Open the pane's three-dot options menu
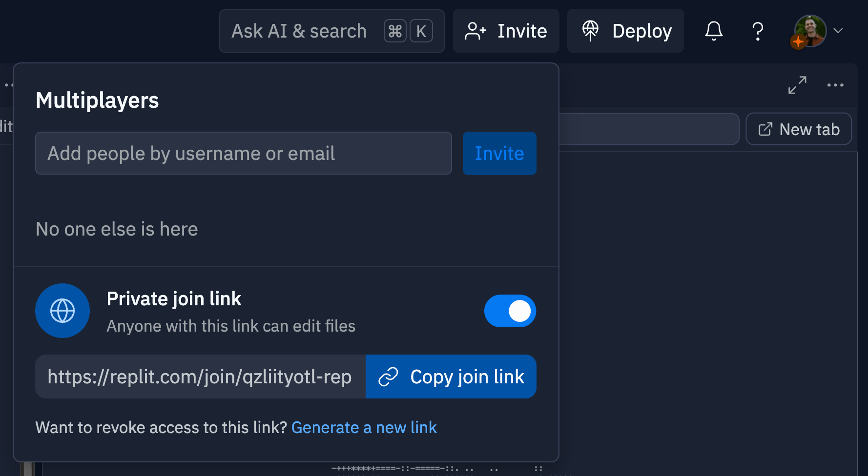The image size is (868, 476). (x=835, y=85)
